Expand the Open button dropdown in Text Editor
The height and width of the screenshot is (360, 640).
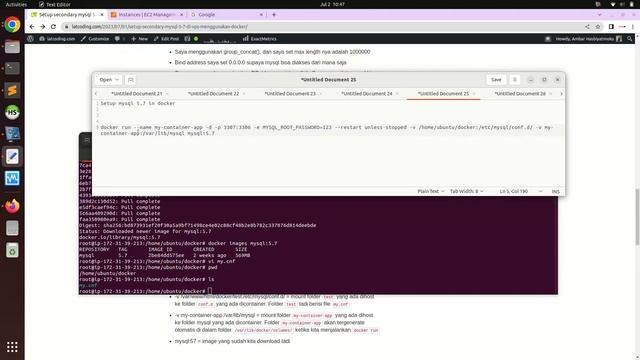(109, 80)
